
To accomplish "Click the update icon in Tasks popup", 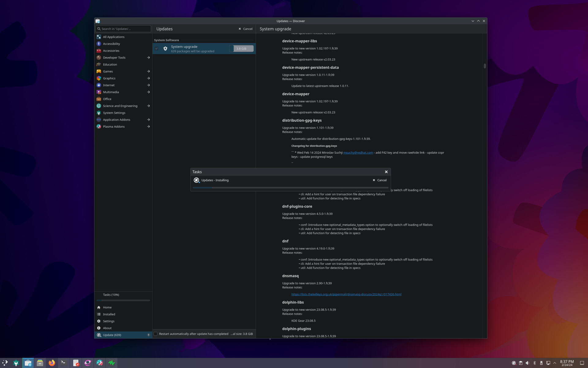I will (x=196, y=180).
